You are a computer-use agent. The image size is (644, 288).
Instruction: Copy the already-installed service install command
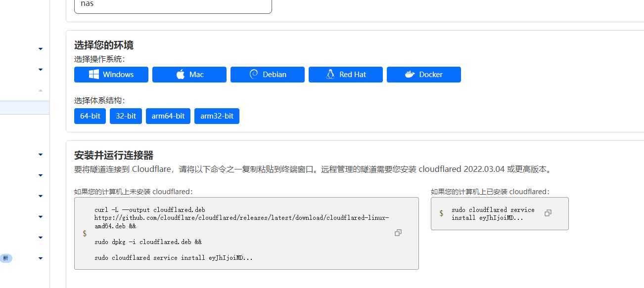[548, 213]
